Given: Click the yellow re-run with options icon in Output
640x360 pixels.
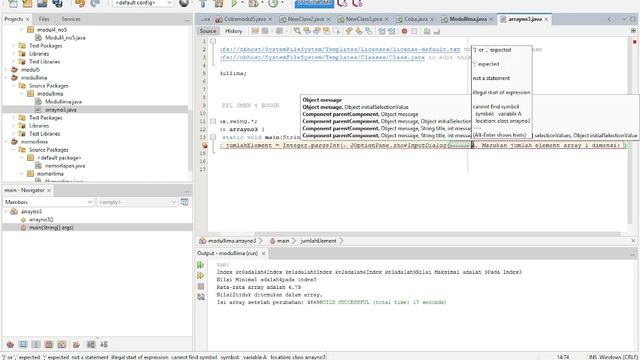Looking at the screenshot, I should 200,276.
